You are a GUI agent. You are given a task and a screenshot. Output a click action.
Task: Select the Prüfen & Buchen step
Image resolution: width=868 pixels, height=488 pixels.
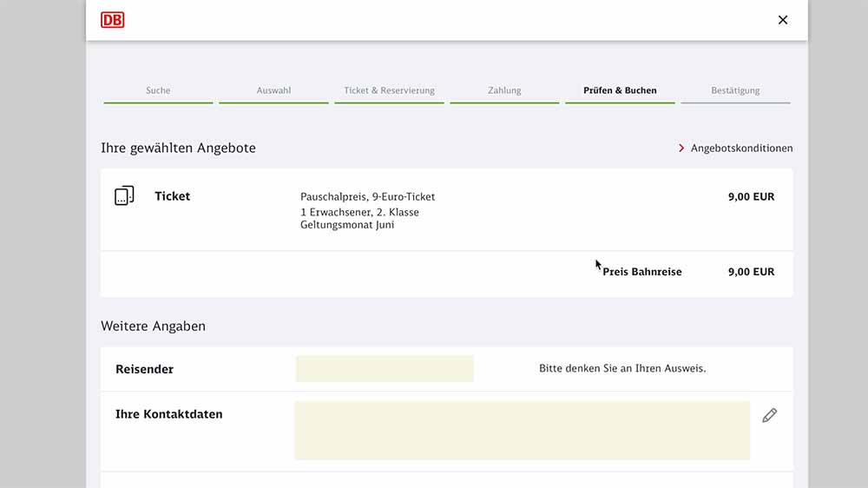620,90
